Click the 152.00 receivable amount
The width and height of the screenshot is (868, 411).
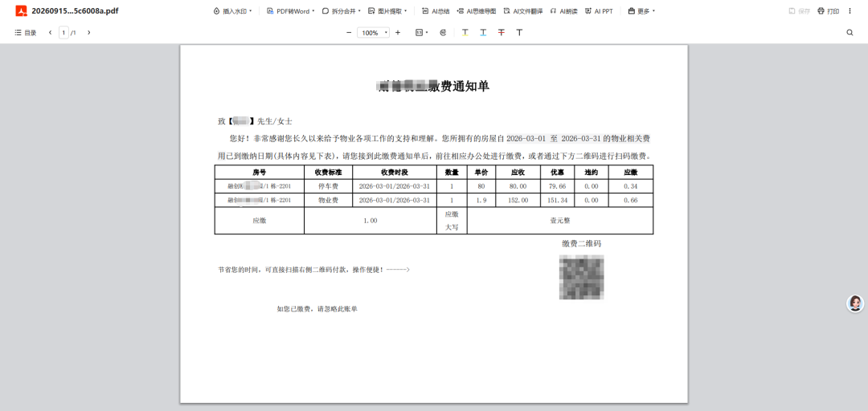(x=518, y=200)
